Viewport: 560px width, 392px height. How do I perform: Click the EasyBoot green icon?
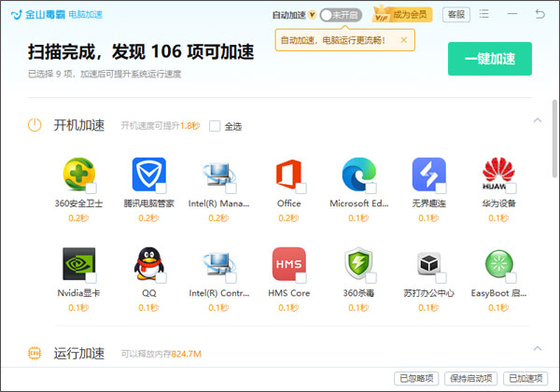tap(499, 264)
